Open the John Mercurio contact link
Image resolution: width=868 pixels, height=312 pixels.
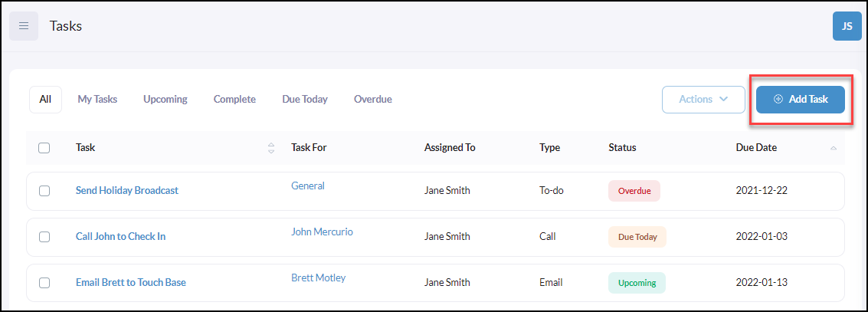coord(323,232)
